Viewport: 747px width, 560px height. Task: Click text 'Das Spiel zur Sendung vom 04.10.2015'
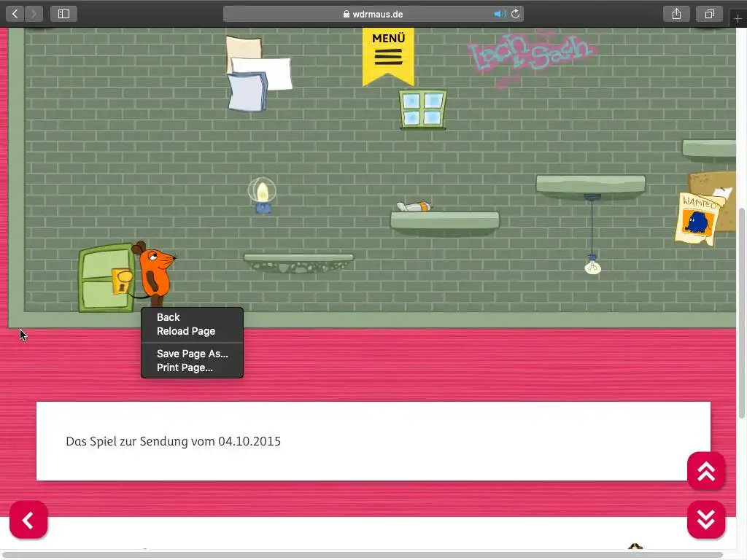click(174, 441)
